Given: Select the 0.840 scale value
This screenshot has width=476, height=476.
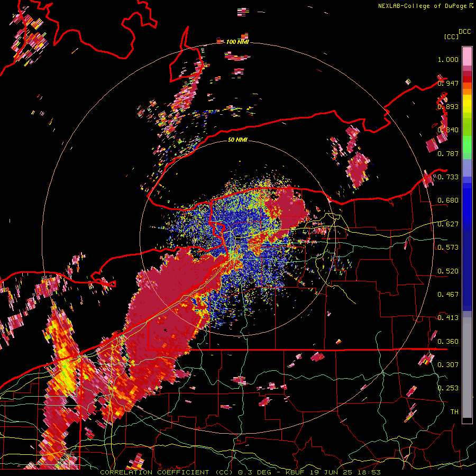Looking at the screenshot, I should pos(448,130).
